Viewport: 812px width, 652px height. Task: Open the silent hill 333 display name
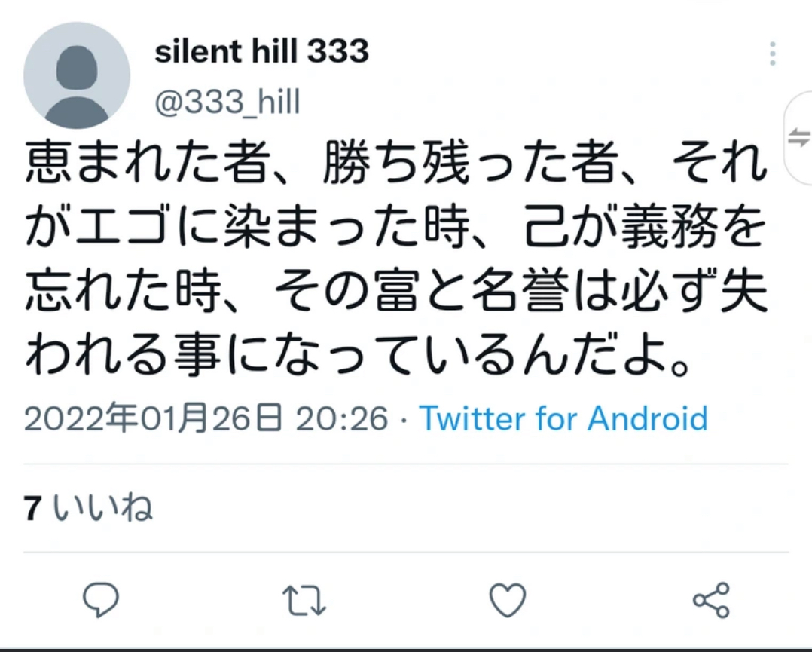click(x=261, y=51)
